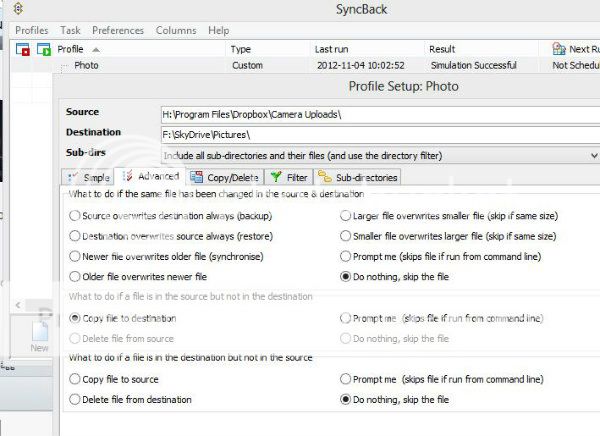Select "Delete file from destination" option
This screenshot has height=436, width=600.
click(x=75, y=400)
